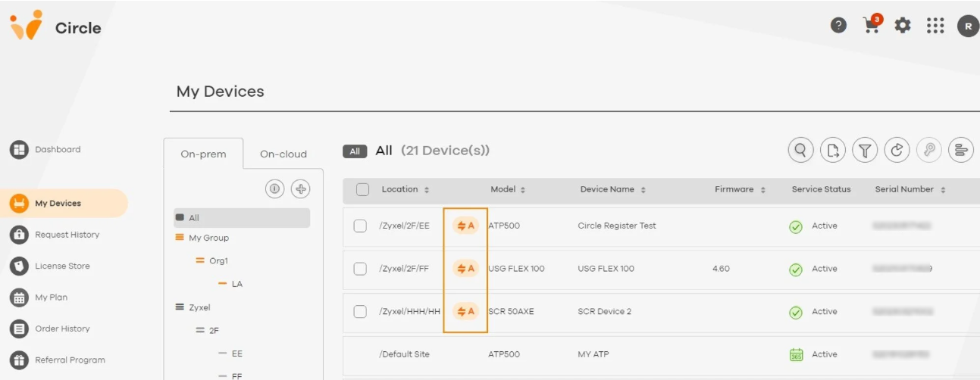Click the green Active check icon for SCR Device 2
Screen dimensions: 980x380
pyautogui.click(x=796, y=312)
